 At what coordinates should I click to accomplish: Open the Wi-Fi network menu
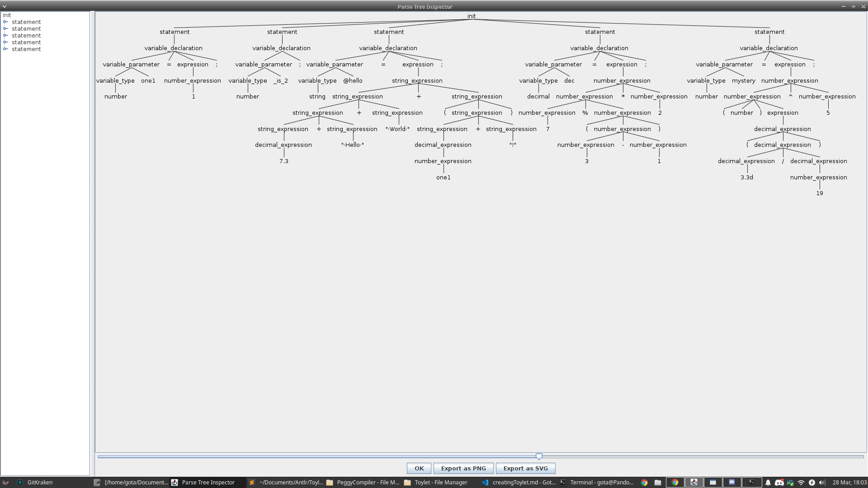[801, 483]
